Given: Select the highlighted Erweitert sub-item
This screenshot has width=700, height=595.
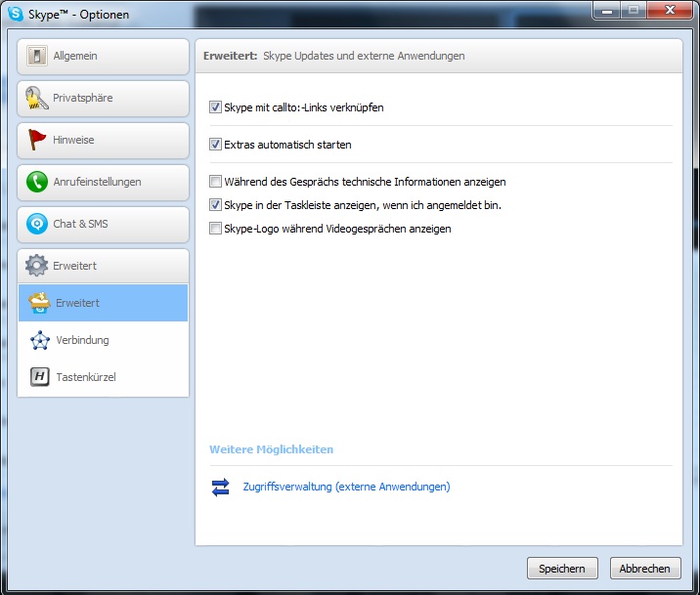Looking at the screenshot, I should 103,303.
